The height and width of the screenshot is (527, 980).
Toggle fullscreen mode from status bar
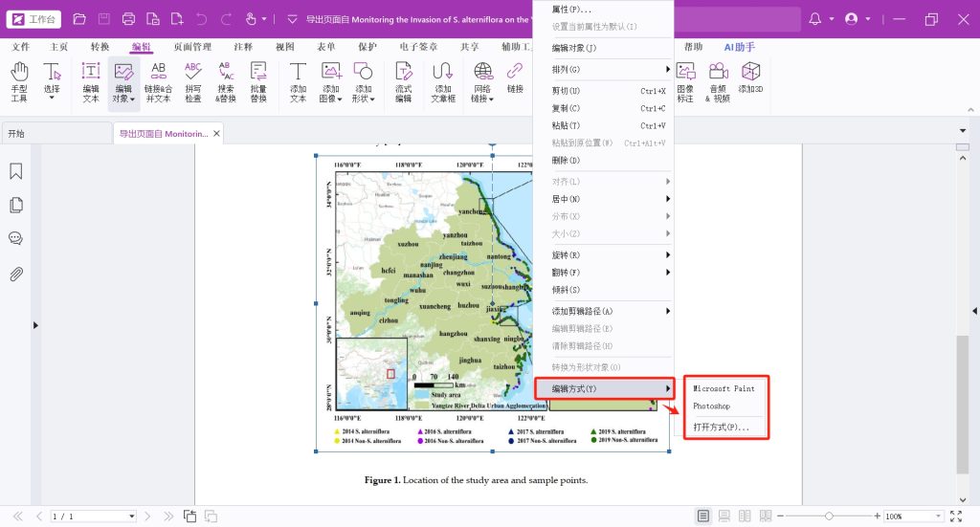click(957, 516)
